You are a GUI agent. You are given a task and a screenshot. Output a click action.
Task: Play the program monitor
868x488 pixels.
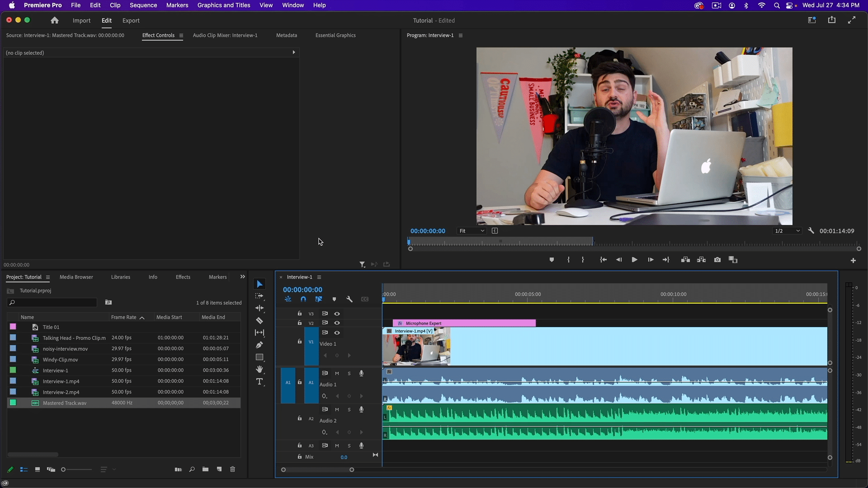click(x=634, y=260)
